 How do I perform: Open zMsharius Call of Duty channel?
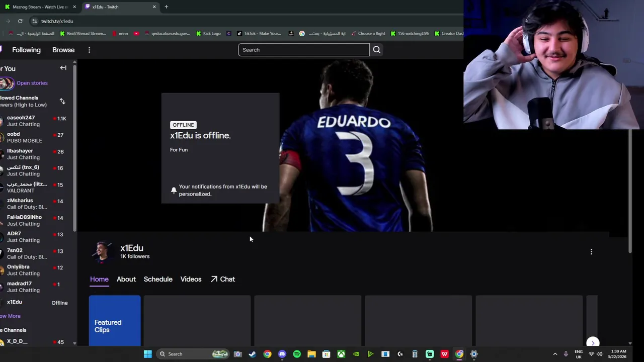pyautogui.click(x=35, y=204)
